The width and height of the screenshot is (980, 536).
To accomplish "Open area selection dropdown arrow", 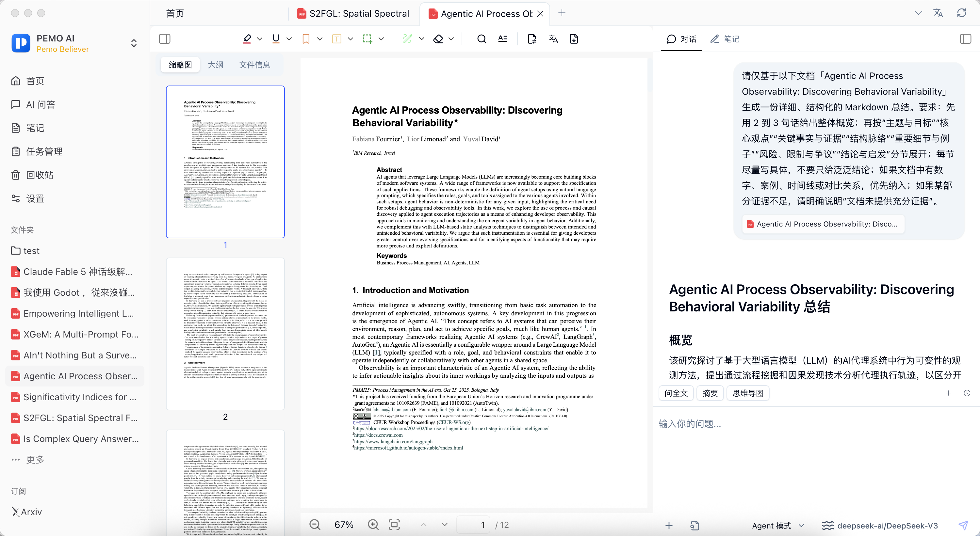I will [x=381, y=39].
